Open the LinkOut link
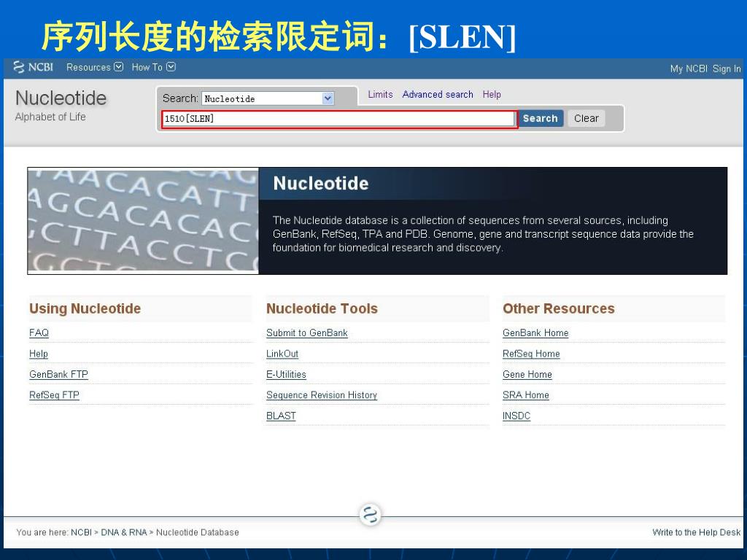The image size is (747, 560). pyautogui.click(x=282, y=354)
